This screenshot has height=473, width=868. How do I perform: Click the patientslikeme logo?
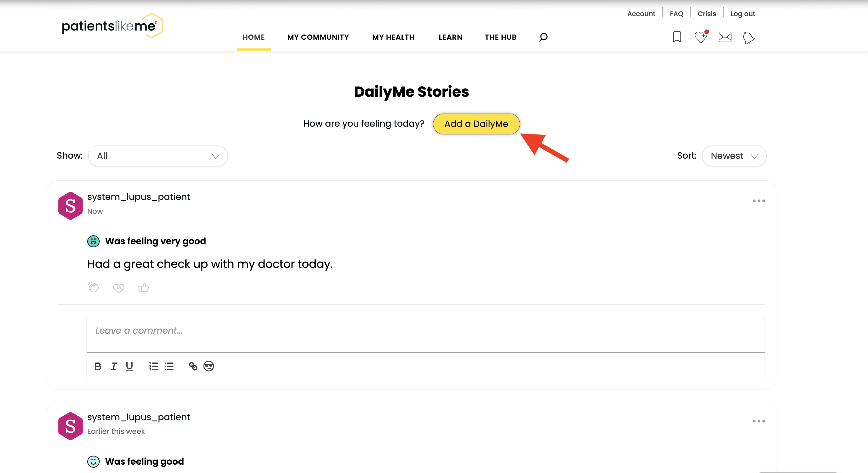point(112,26)
